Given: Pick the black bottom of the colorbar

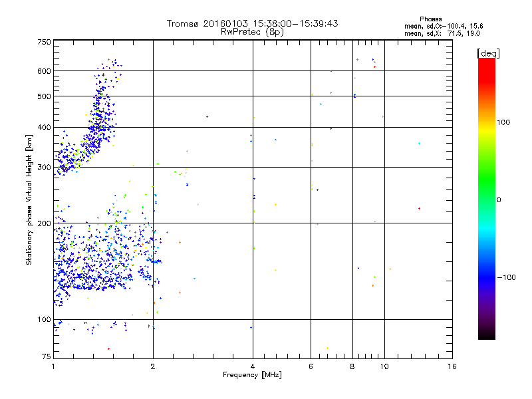Looking at the screenshot, I should coord(487,336).
